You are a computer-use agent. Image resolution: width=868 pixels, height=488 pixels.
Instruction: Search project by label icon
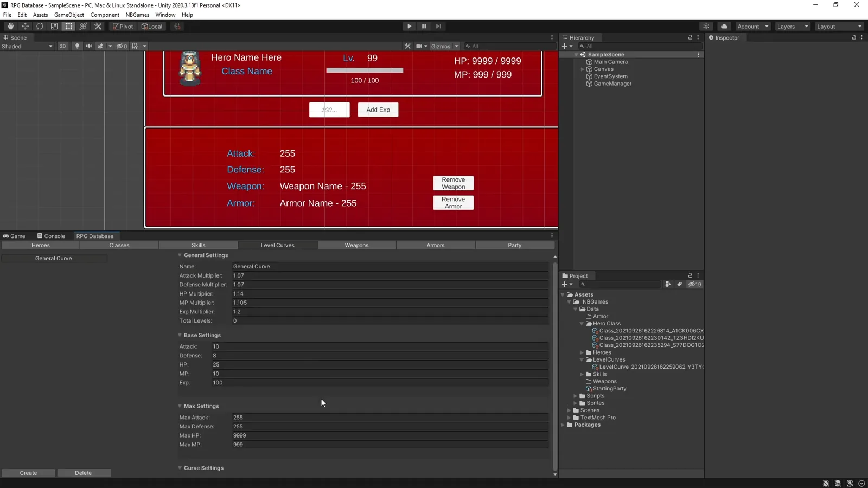pyautogui.click(x=679, y=284)
